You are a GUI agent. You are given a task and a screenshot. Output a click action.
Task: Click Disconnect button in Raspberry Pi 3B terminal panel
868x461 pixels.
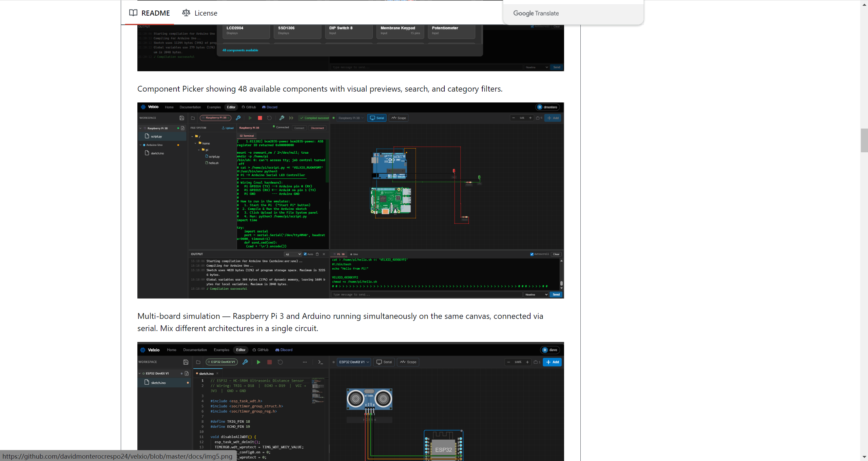317,128
